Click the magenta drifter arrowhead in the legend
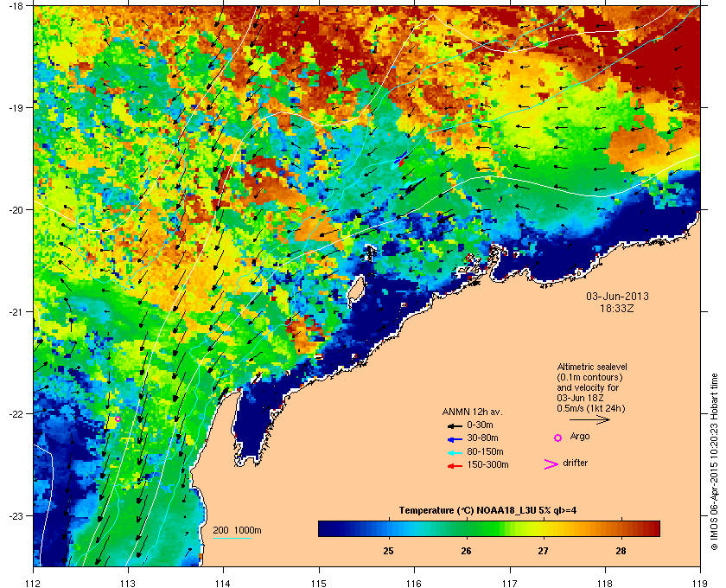The image size is (726, 588). 551,464
